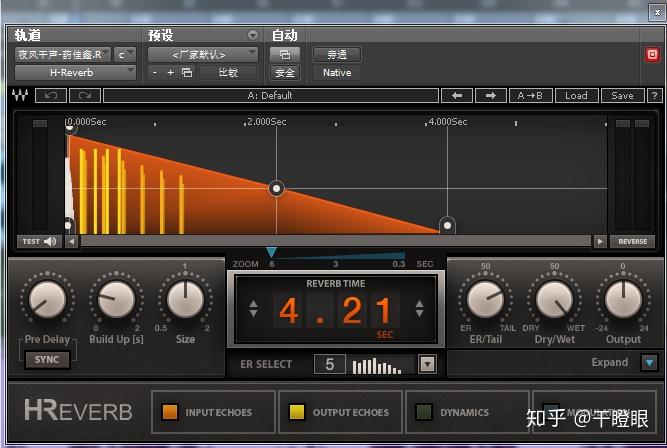The image size is (667, 448).
Task: Play the TEST speaker sound
Action: (x=39, y=241)
